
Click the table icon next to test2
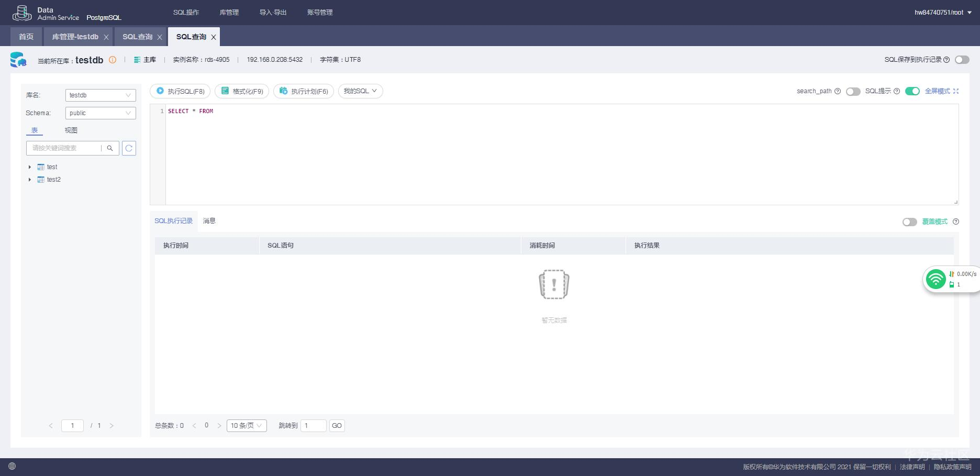40,180
